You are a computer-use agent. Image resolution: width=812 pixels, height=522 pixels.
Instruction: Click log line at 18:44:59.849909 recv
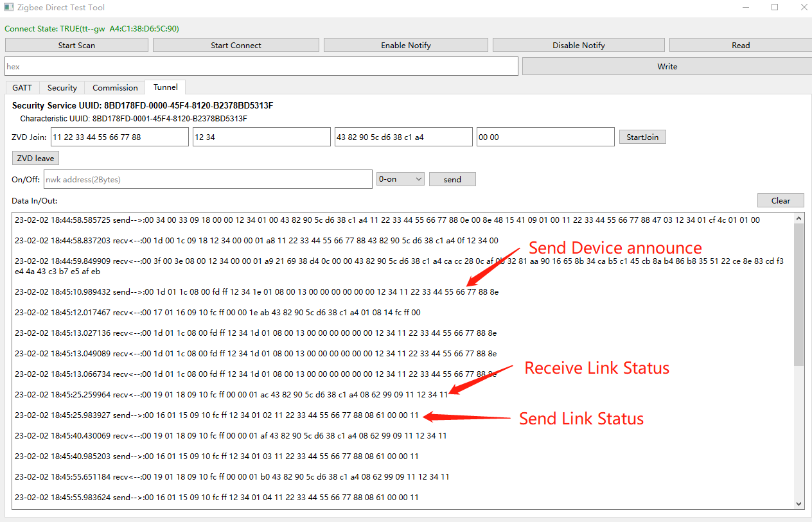tap(400, 266)
